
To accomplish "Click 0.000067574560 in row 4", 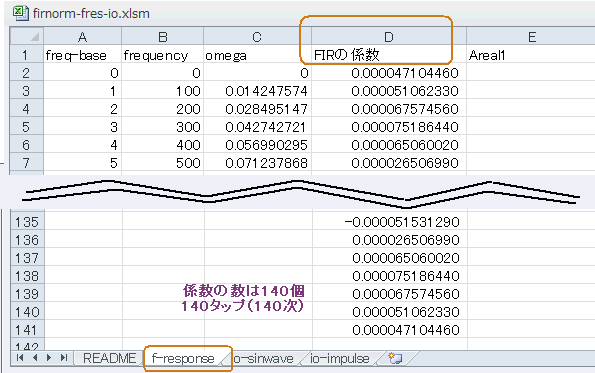I will click(x=389, y=109).
